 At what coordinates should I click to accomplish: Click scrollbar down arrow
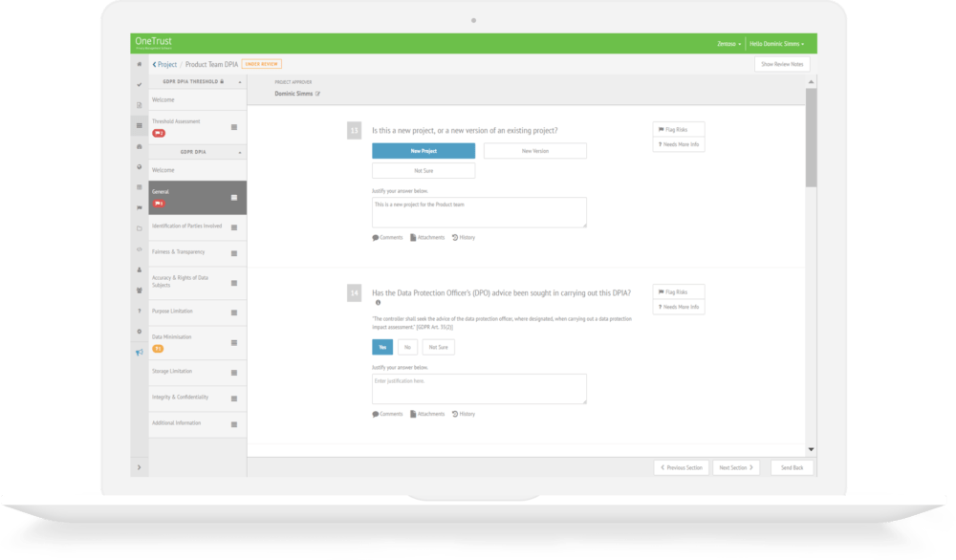click(811, 450)
